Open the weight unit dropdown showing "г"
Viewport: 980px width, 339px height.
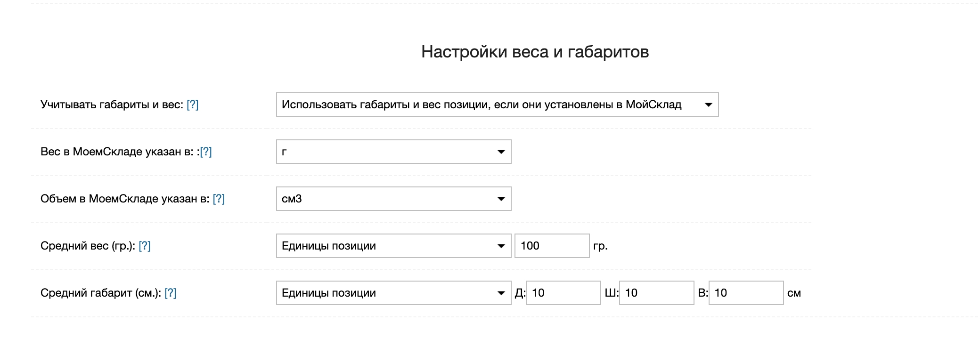tap(393, 152)
